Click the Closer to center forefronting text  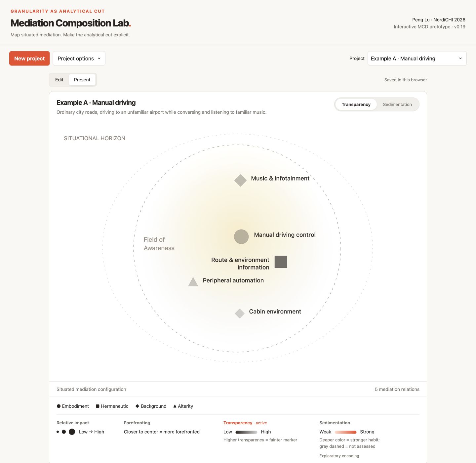point(162,432)
